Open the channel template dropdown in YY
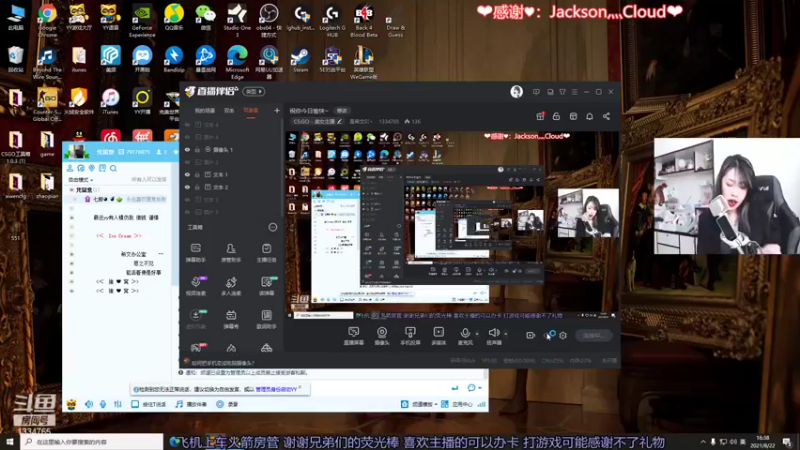The width and height of the screenshot is (800, 450). click(419, 404)
